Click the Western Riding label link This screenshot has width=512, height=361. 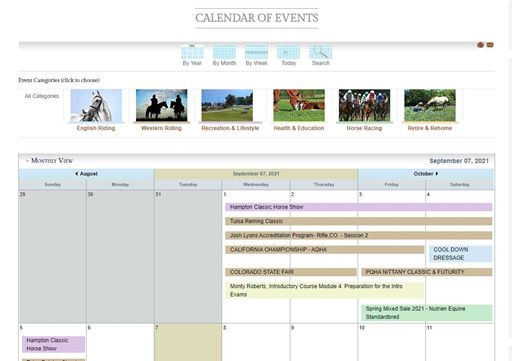tap(161, 128)
